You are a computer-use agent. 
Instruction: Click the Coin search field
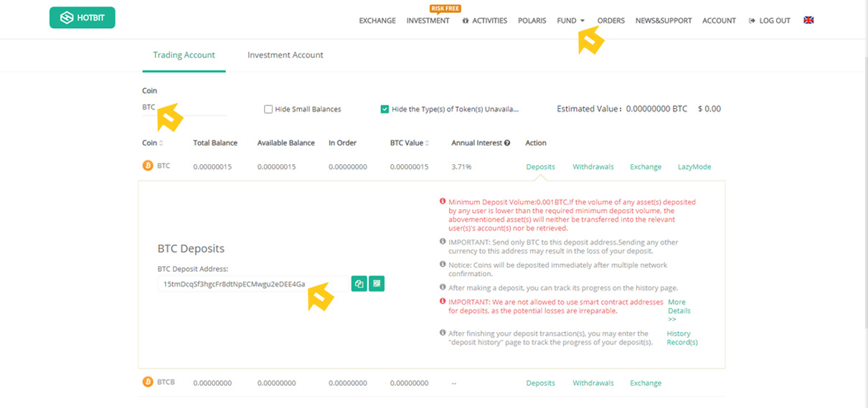(184, 107)
